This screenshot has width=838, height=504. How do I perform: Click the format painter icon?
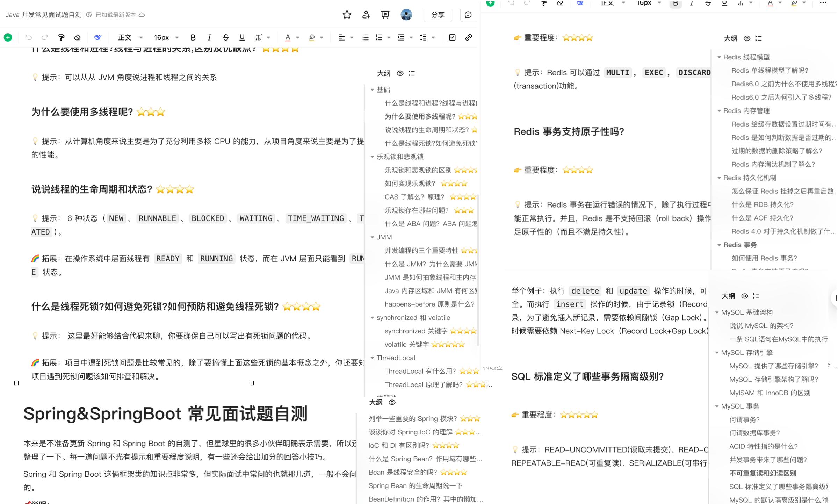coord(62,37)
